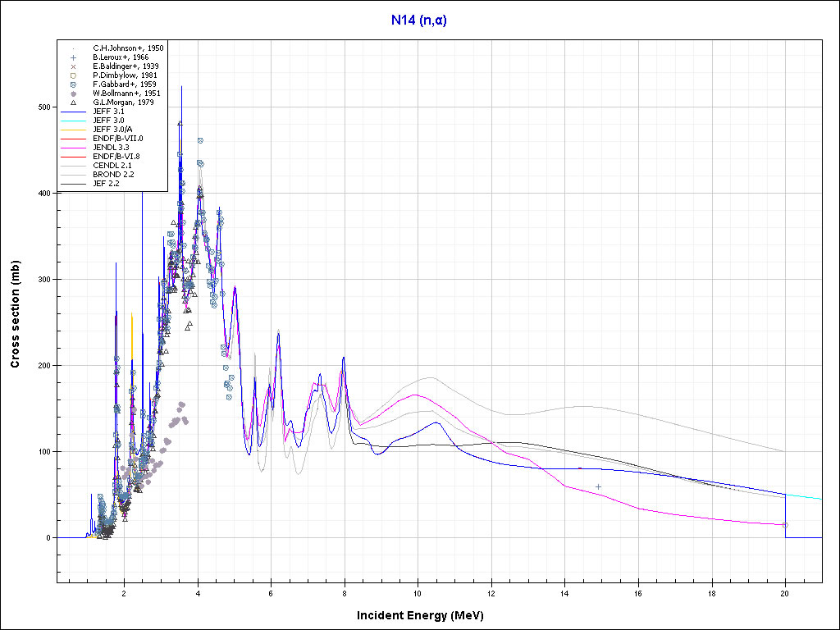Viewport: 840px width, 630px height.
Task: Click the dot marker beside C.H.Johnson+, 1950
Action: coord(73,48)
